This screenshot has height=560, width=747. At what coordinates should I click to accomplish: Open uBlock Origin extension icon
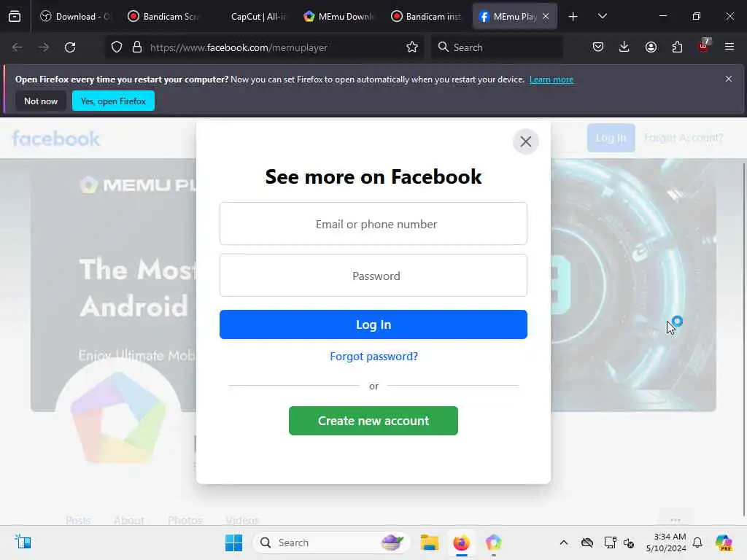point(704,46)
